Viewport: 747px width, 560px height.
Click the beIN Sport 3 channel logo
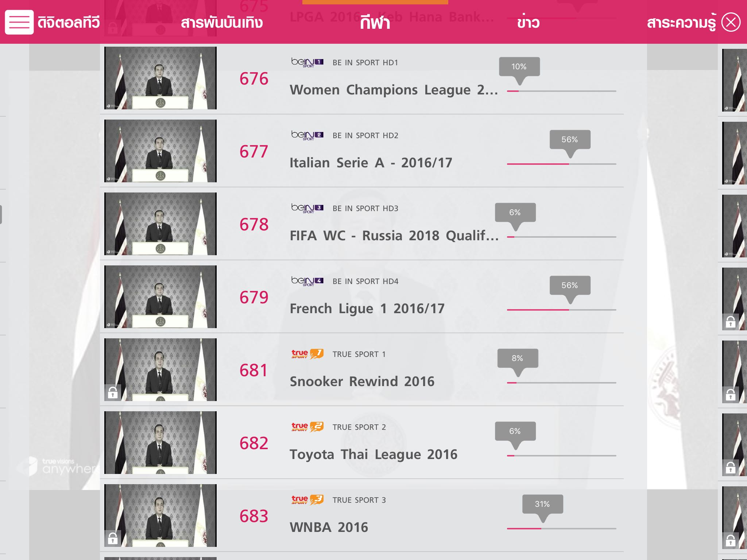tap(307, 208)
